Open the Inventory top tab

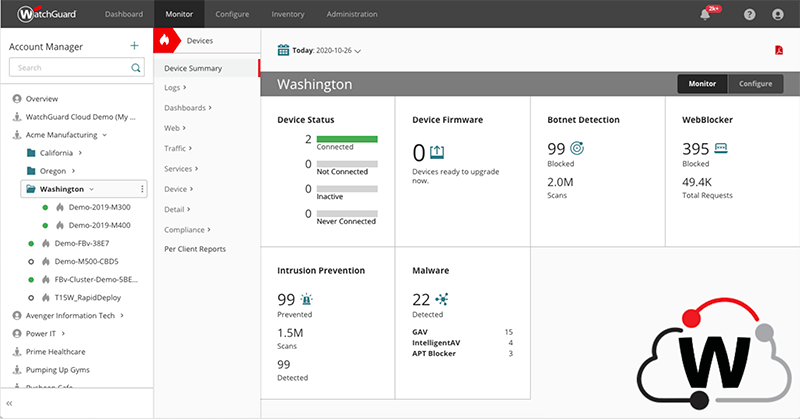coord(288,14)
